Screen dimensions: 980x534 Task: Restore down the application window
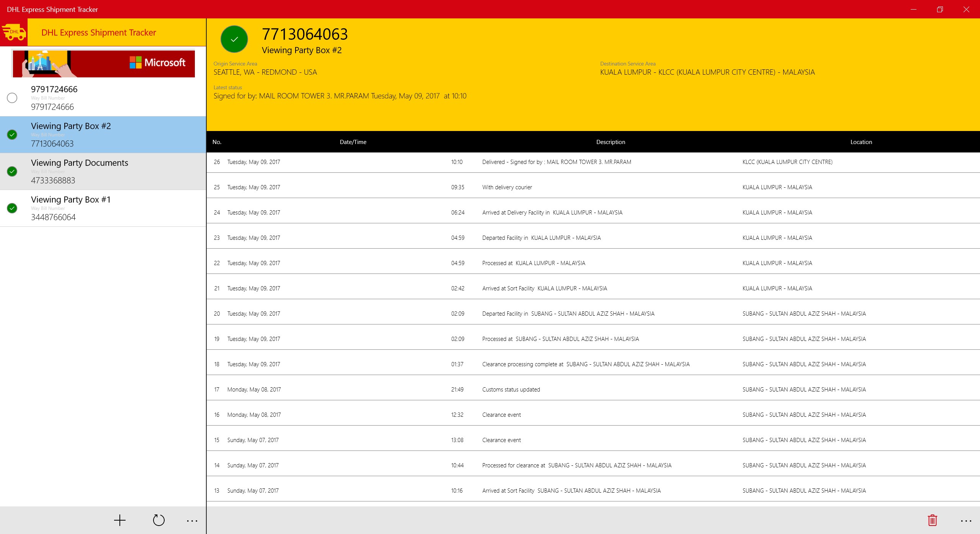point(940,9)
